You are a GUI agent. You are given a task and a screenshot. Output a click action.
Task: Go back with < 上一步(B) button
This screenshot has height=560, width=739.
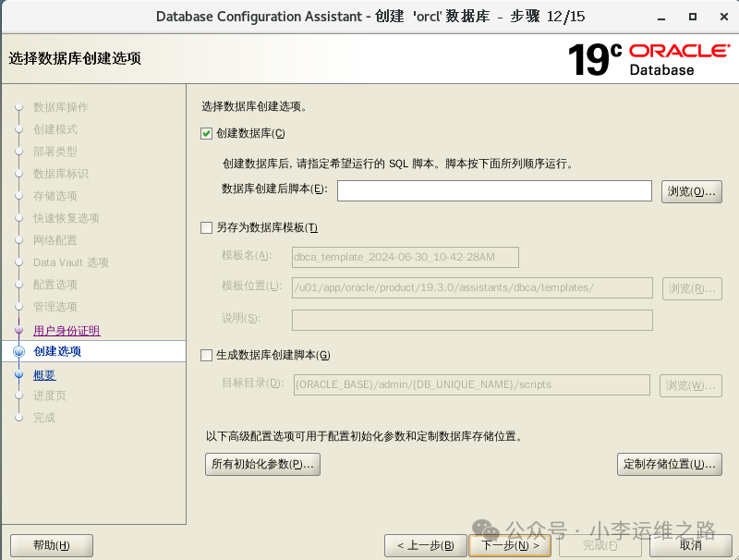tap(426, 545)
